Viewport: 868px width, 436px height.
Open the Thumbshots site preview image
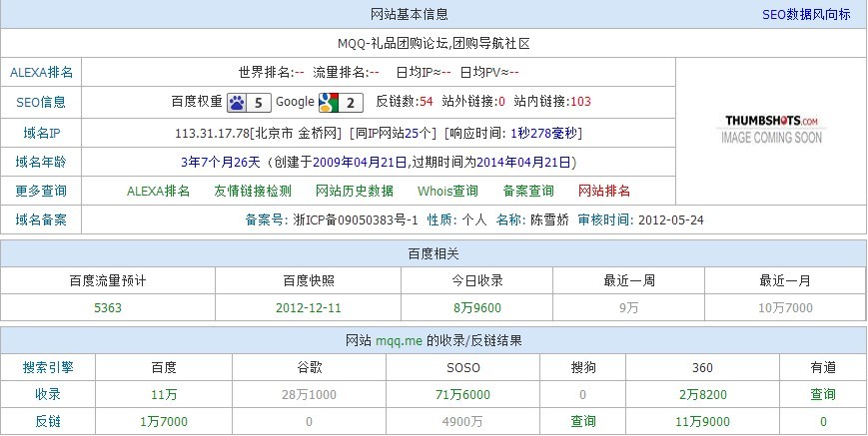click(x=771, y=129)
